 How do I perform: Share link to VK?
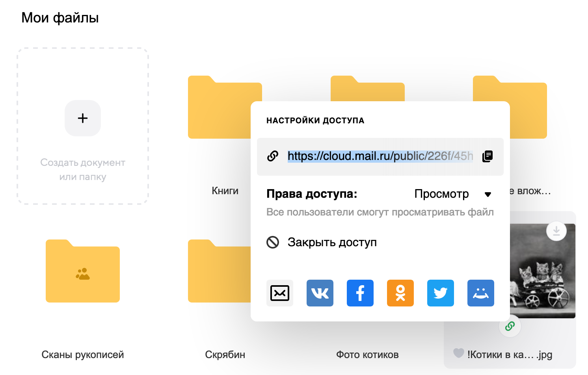coord(320,293)
